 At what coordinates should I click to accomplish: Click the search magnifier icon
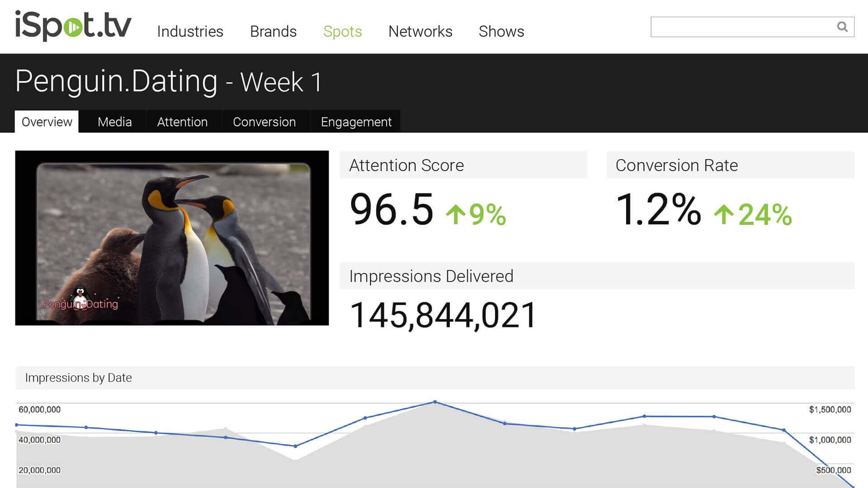coord(842,27)
